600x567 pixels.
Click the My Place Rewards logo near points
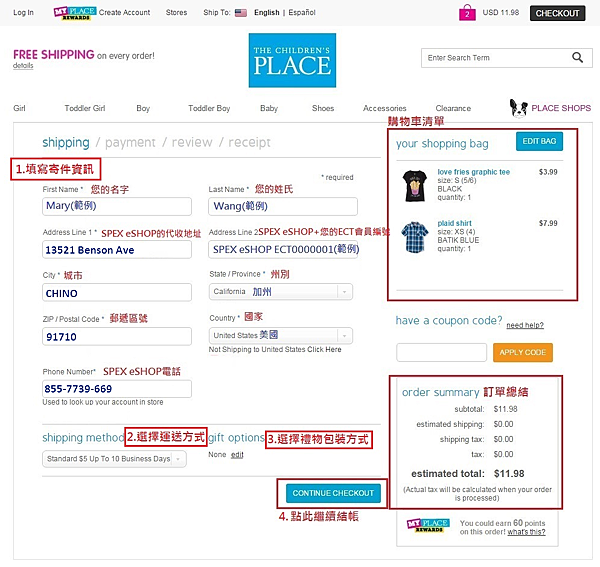tap(428, 526)
